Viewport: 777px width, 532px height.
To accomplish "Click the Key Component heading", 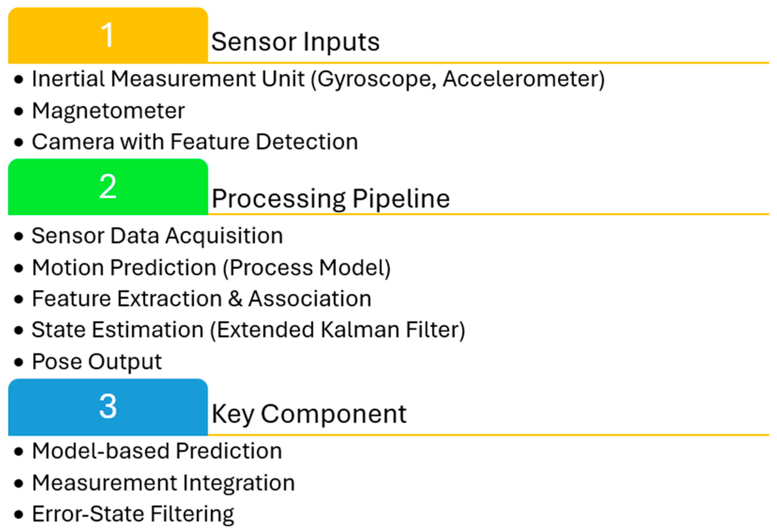I will click(x=309, y=414).
